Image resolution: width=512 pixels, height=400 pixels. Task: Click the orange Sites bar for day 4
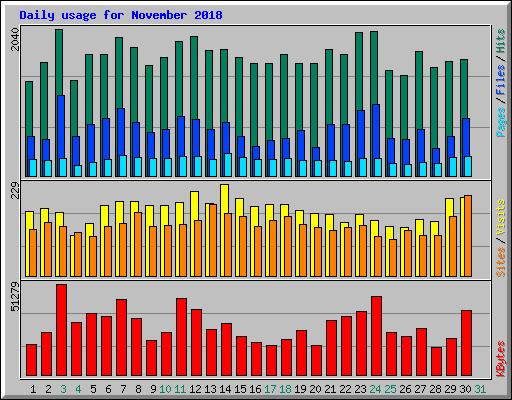coord(78,254)
